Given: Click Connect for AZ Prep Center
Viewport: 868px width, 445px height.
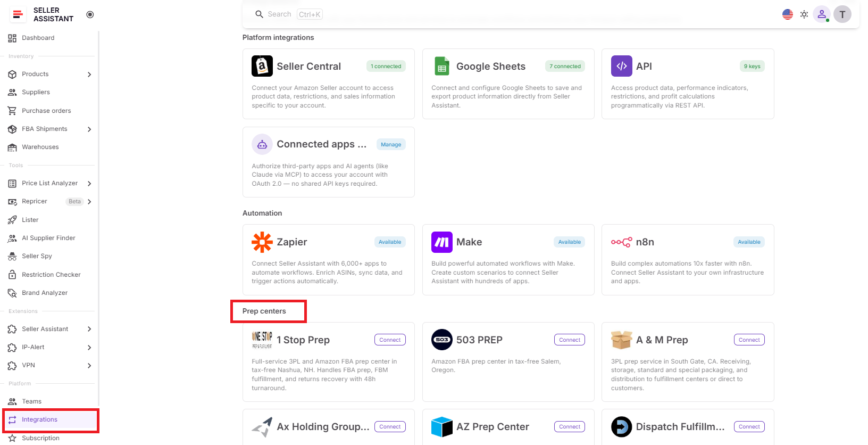Looking at the screenshot, I should click(x=570, y=426).
